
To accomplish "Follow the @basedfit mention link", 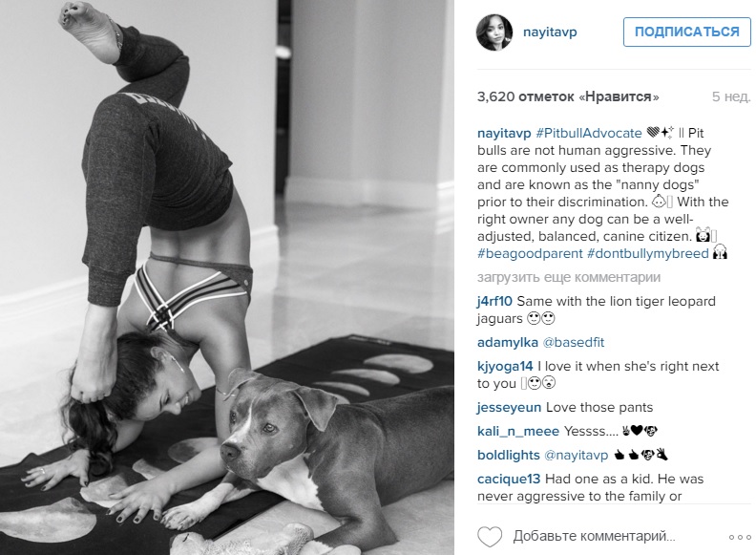I will (x=574, y=342).
